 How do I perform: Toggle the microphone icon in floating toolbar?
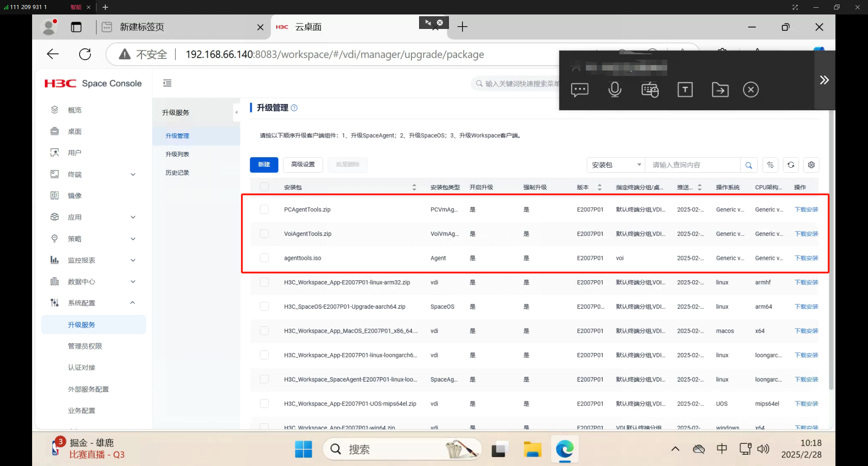[x=614, y=89]
